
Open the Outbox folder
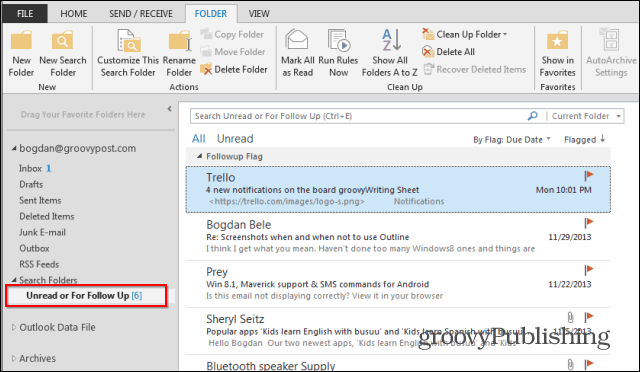pos(34,248)
